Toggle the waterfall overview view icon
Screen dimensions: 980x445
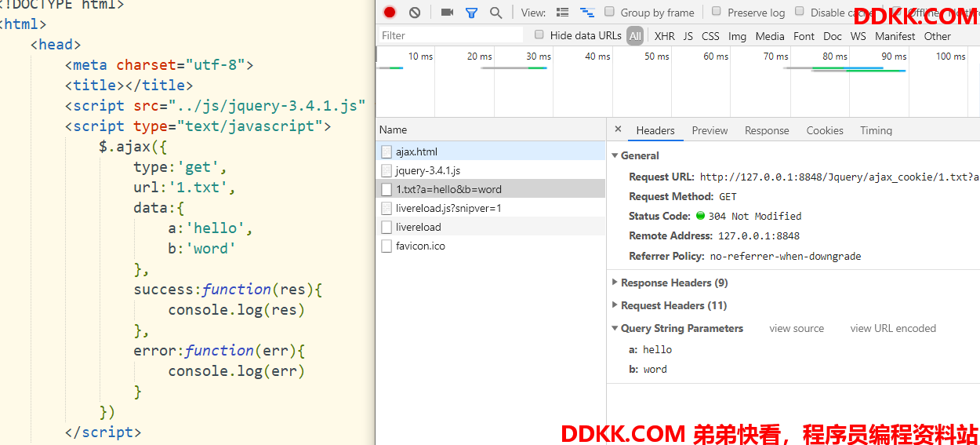click(587, 13)
